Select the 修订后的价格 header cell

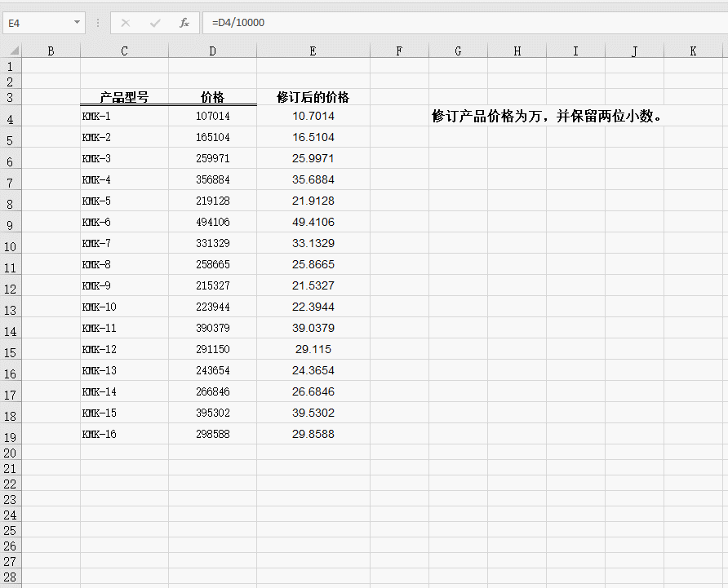pos(313,96)
